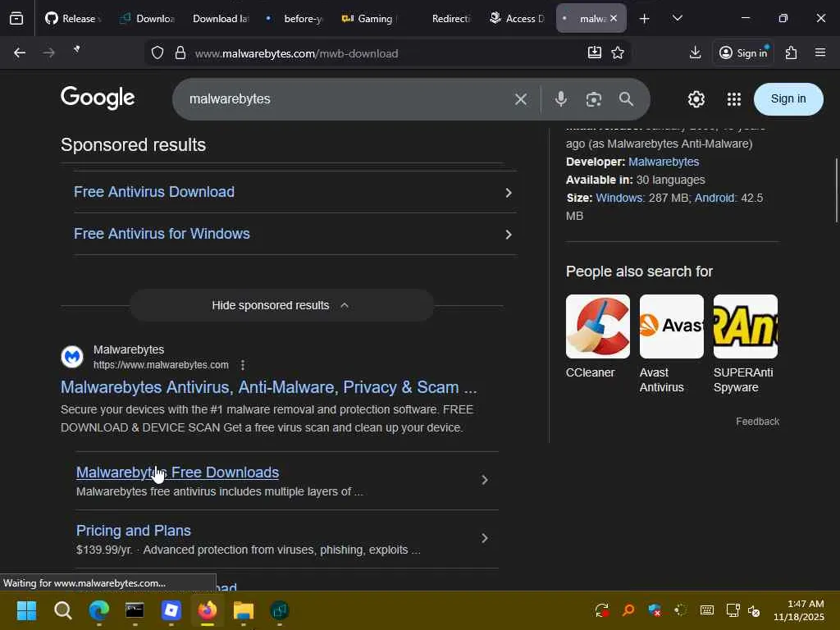Close the active malwarebytes tab

(614, 18)
